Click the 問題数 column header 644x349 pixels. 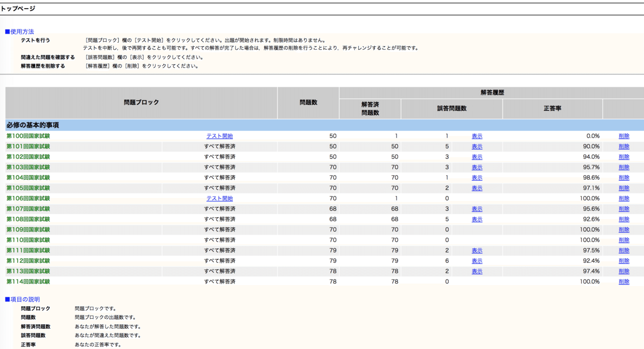308,102
